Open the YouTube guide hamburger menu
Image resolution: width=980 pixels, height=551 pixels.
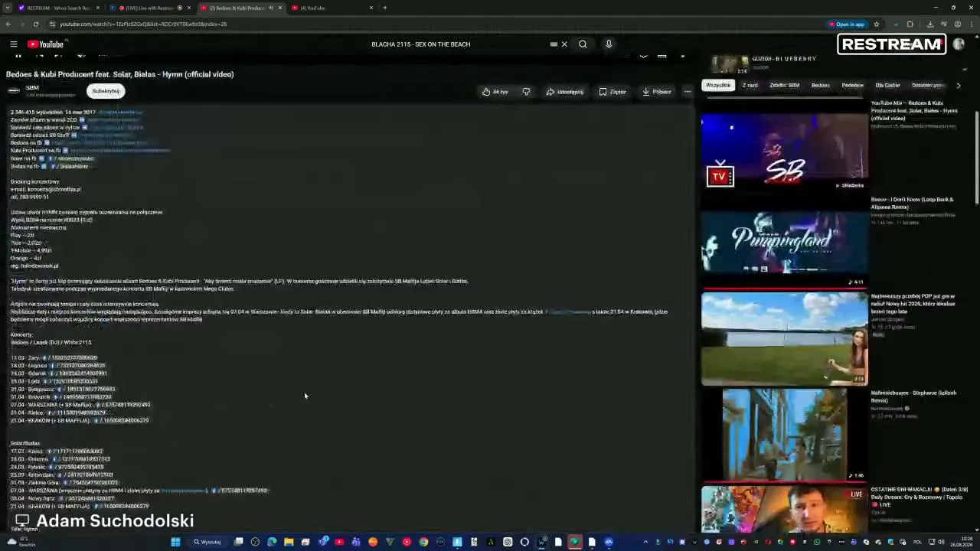tap(14, 44)
